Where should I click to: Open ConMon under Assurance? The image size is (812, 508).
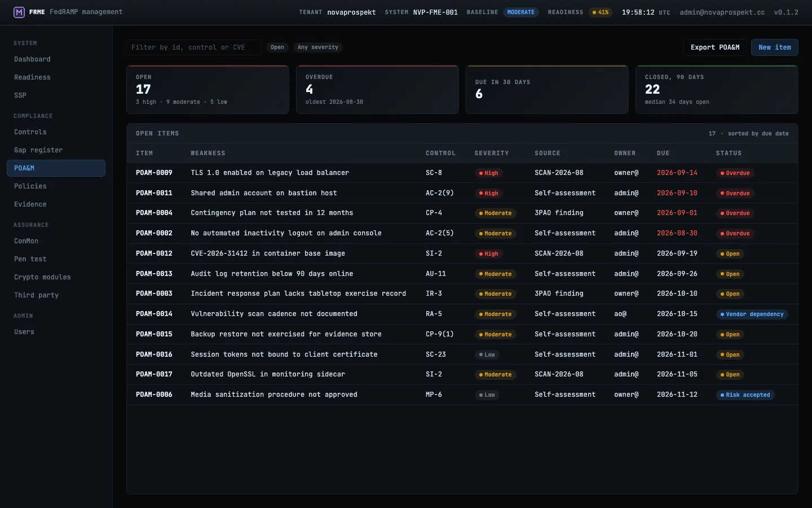pos(56,241)
